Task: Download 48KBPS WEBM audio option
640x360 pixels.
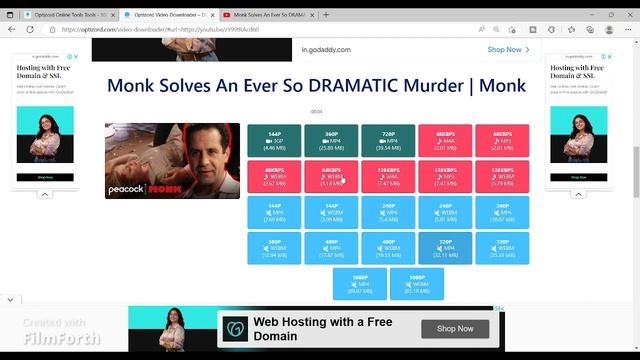Action: (274, 177)
